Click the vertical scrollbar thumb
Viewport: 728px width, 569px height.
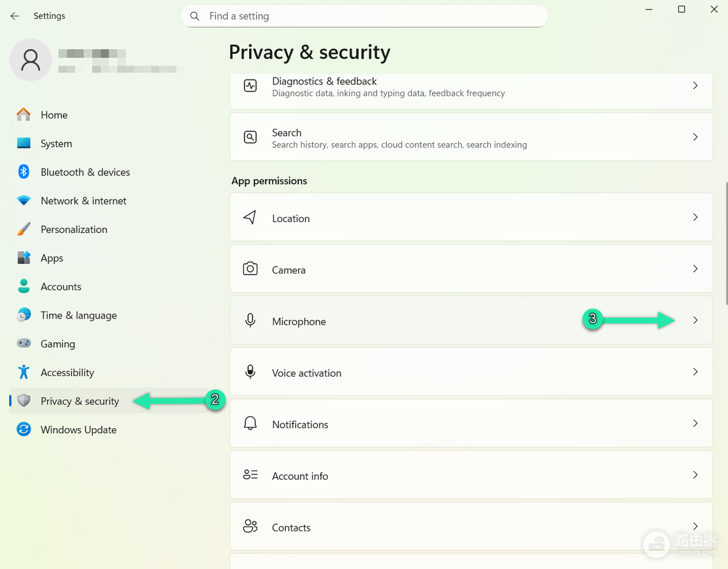coord(726,243)
